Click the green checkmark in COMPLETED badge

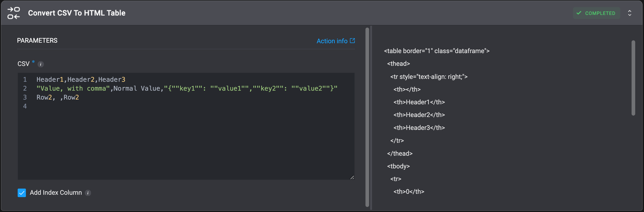click(579, 13)
